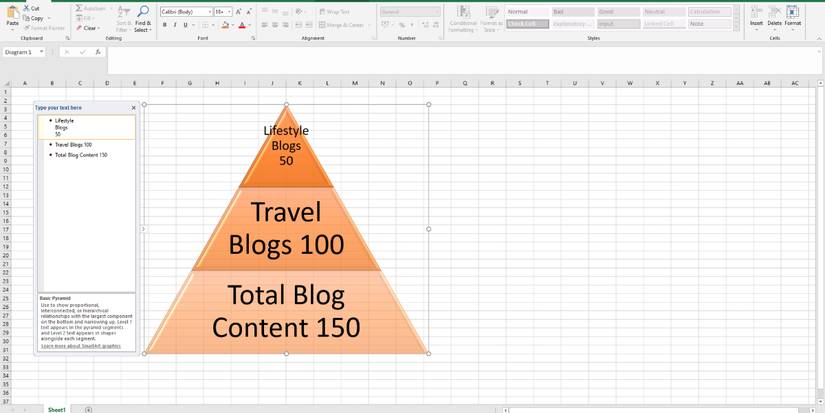The image size is (825, 413).
Task: Apply the Bad cell style
Action: 573,12
